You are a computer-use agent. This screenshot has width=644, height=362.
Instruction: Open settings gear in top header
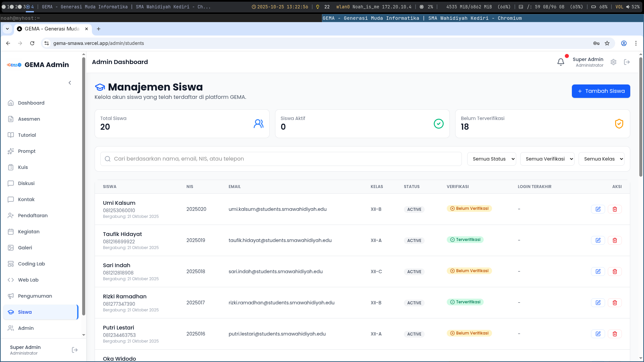pyautogui.click(x=613, y=62)
